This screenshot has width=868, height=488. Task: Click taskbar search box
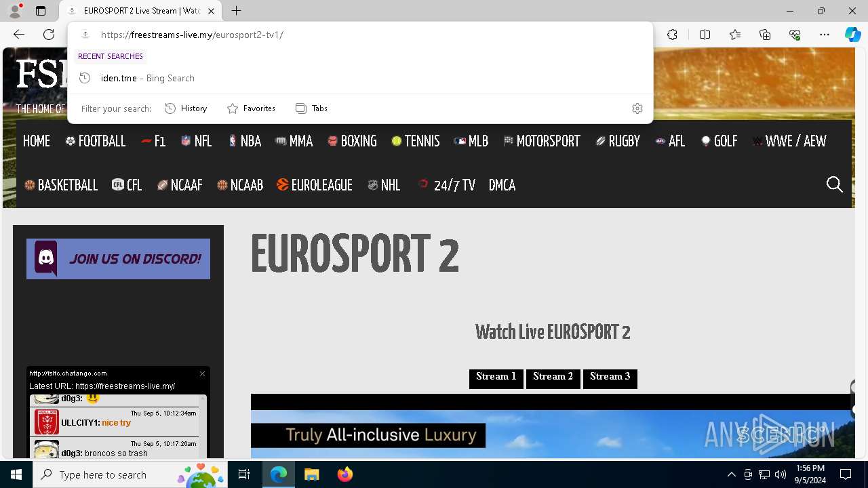point(132,474)
